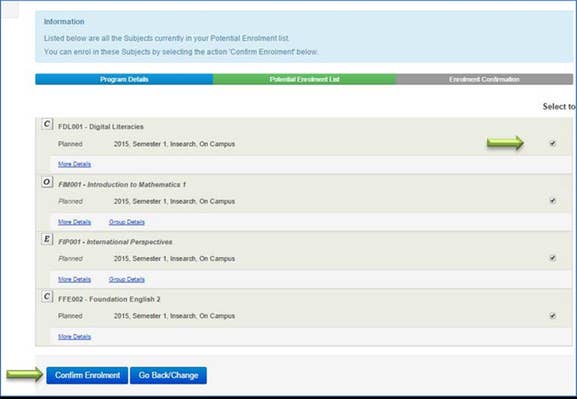Click the Information heading in the blue box
The width and height of the screenshot is (577, 399).
pyautogui.click(x=64, y=22)
